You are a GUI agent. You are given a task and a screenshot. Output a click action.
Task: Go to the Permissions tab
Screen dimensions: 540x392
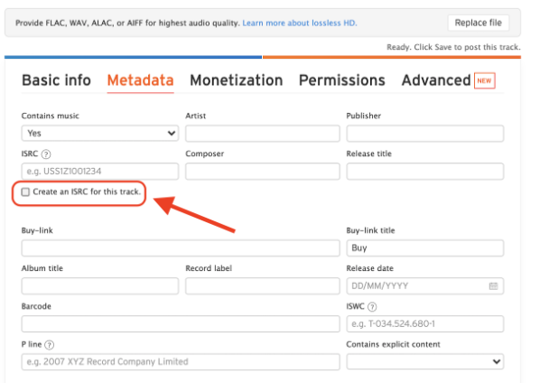tap(341, 80)
